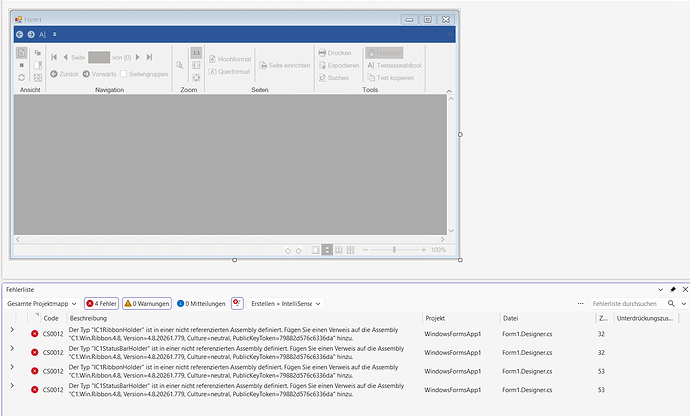The width and height of the screenshot is (690, 416).
Task: Click the magnifier search icon in Fehlerliste
Action: [x=671, y=303]
